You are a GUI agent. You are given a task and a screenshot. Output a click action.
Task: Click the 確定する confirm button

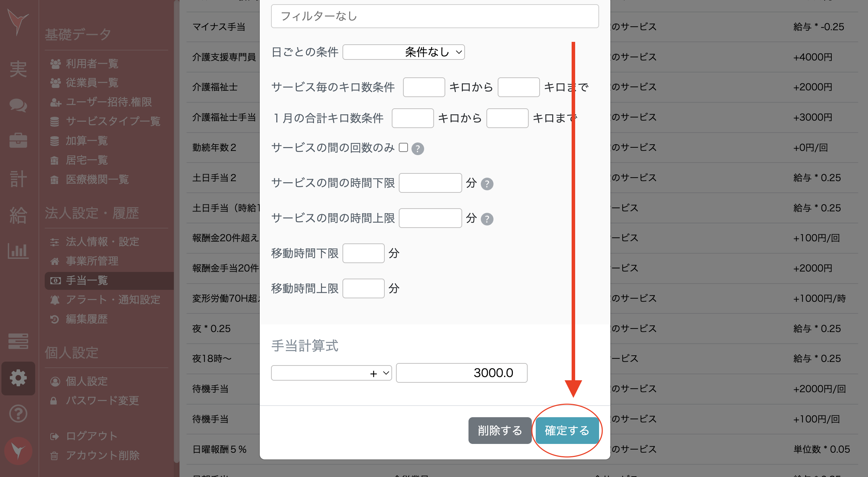point(567,430)
